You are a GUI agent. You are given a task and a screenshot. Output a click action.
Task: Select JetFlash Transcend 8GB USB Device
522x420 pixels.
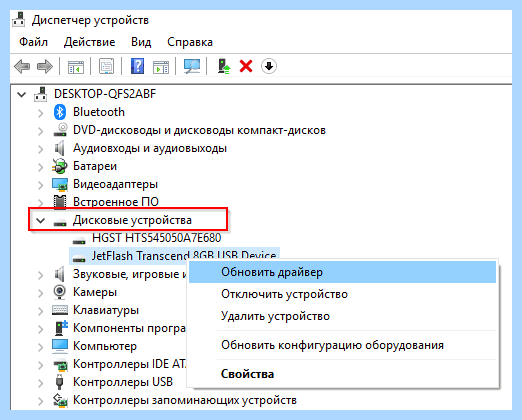point(184,256)
